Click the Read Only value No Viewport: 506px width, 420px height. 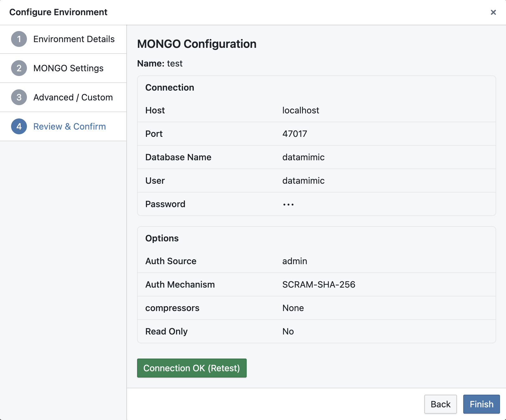click(288, 331)
